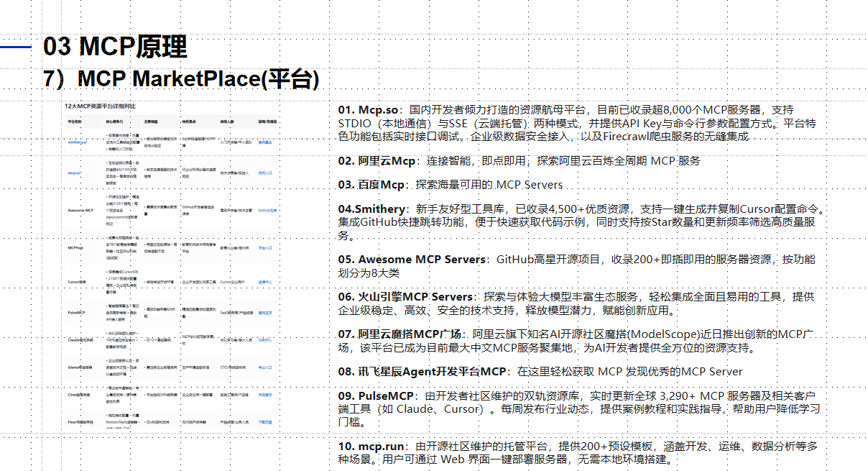Select subtitle "7）MCP MarketPlace(平台)"
Image resolution: width=868 pixels, height=471 pixels.
(181, 78)
